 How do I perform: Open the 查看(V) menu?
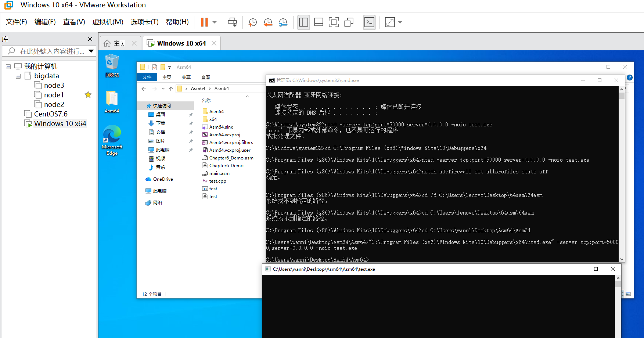coord(74,22)
